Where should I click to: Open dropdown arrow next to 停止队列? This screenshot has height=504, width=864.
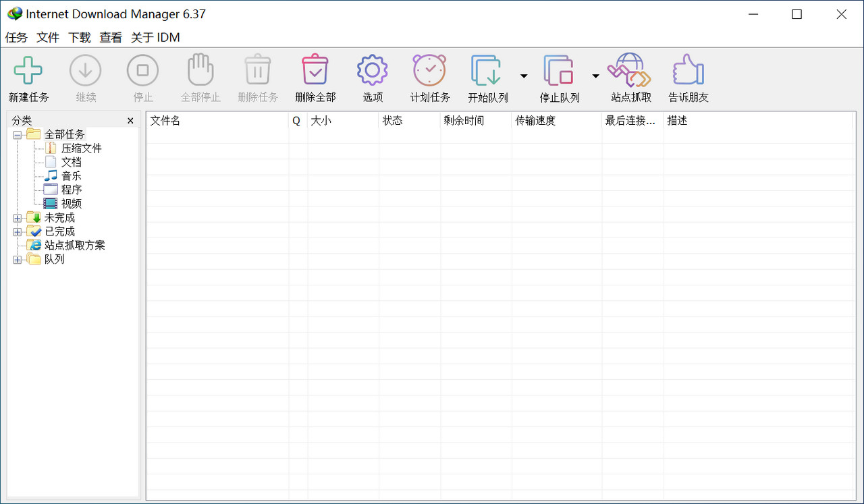click(x=595, y=76)
